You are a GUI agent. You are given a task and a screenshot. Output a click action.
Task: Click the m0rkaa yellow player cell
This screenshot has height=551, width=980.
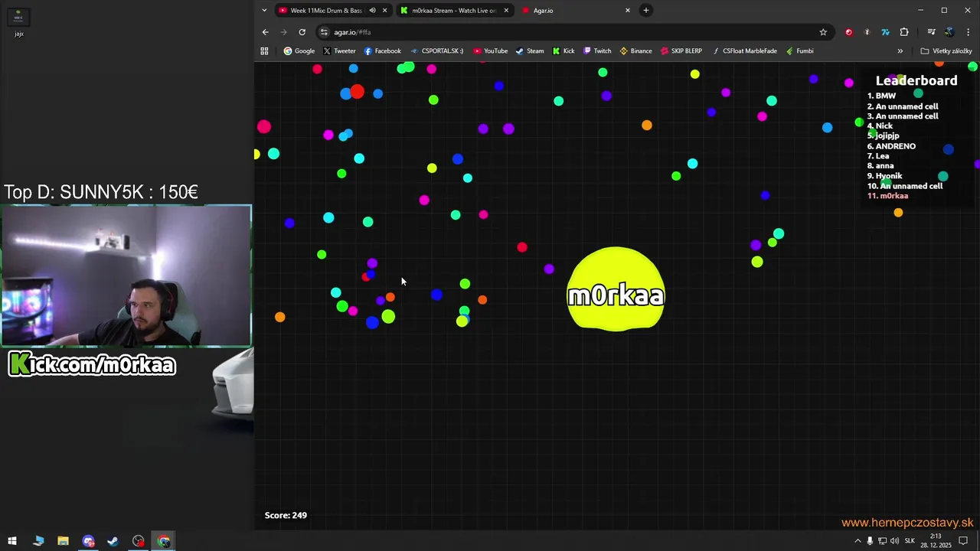pos(616,289)
